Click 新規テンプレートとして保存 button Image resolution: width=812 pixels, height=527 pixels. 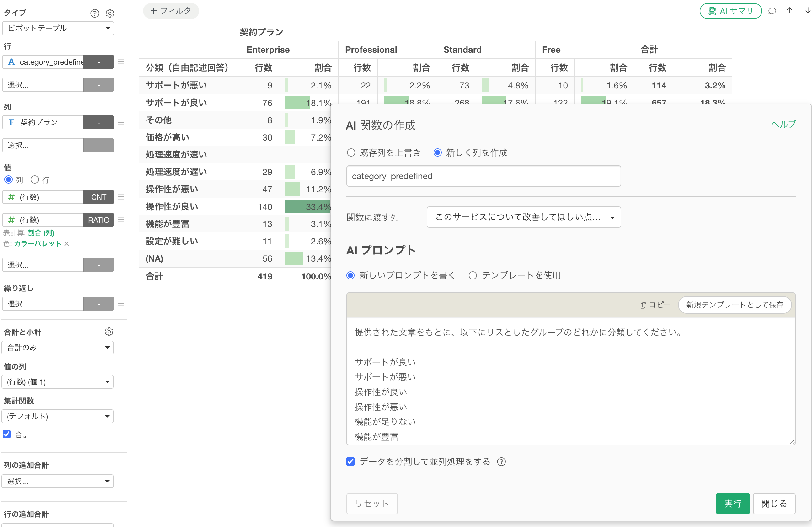(x=735, y=305)
